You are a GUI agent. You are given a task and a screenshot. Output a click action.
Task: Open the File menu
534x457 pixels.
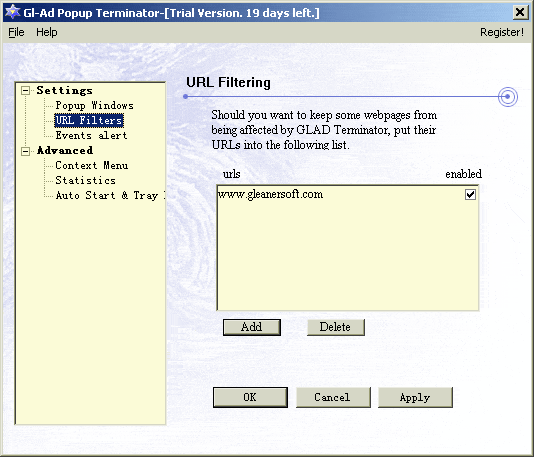click(16, 32)
